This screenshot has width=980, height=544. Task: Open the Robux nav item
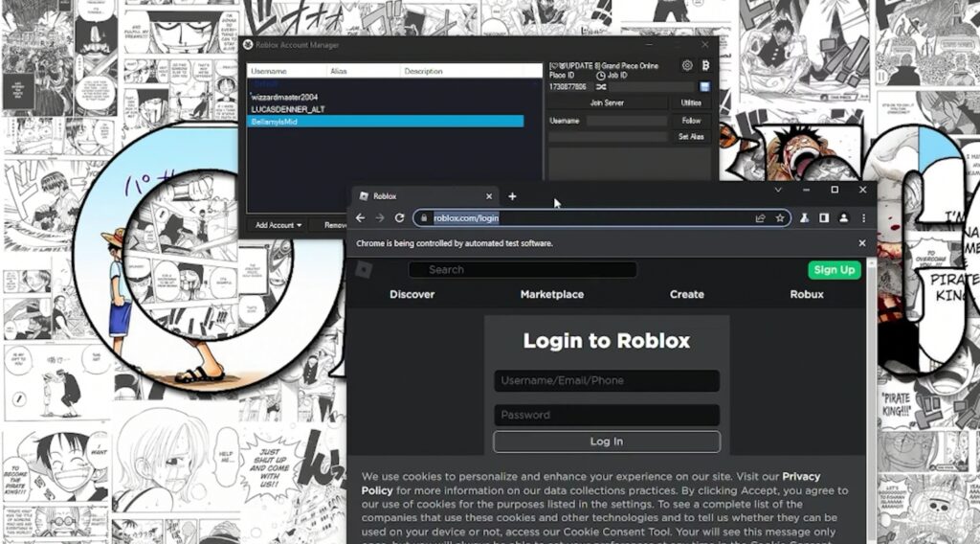(x=806, y=295)
